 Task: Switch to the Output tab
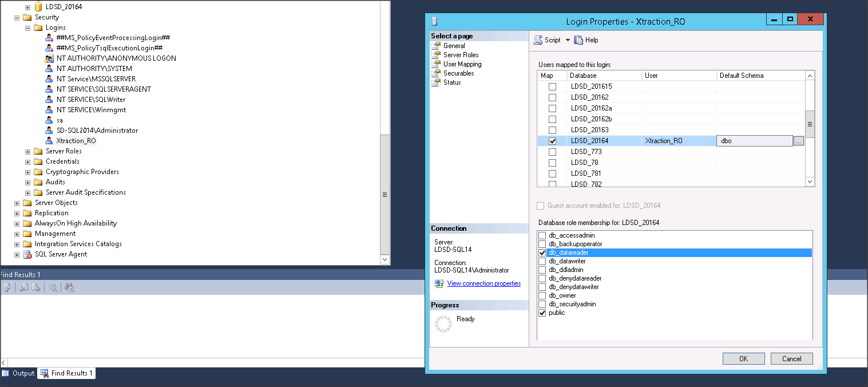point(22,373)
